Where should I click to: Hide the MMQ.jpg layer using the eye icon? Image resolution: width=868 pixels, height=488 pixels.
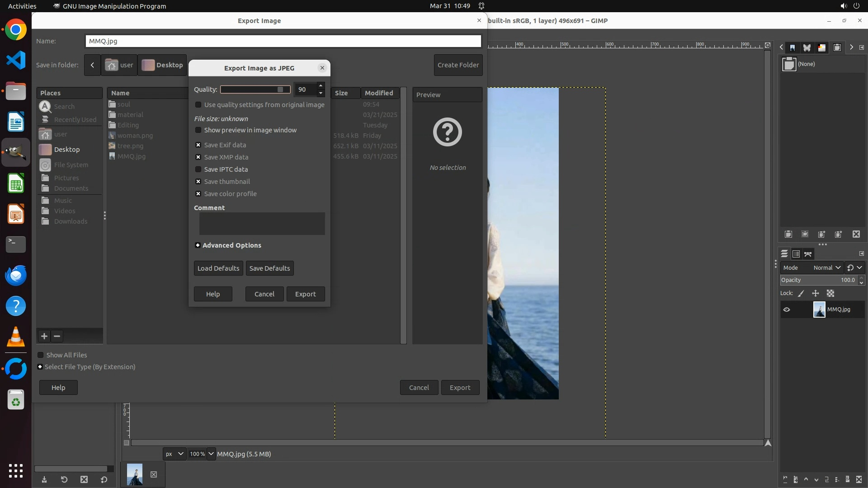787,310
